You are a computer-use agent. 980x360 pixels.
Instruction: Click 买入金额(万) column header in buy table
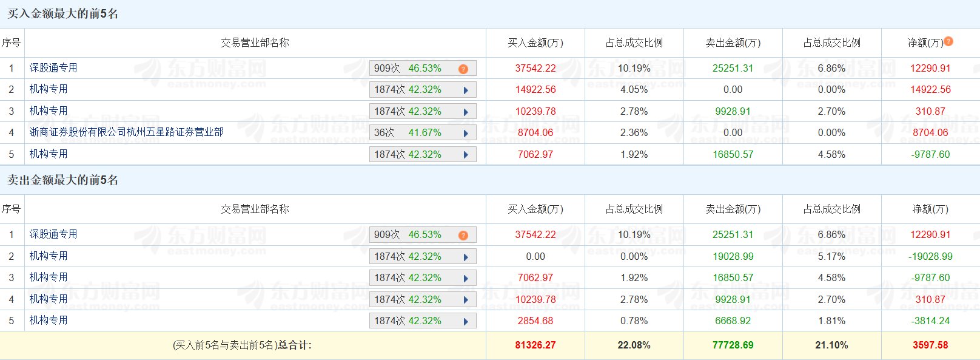[x=535, y=42]
